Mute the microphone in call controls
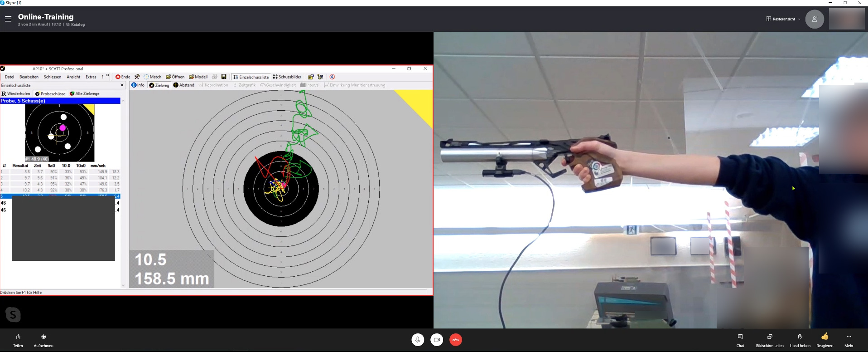This screenshot has width=868, height=352. pyautogui.click(x=418, y=340)
